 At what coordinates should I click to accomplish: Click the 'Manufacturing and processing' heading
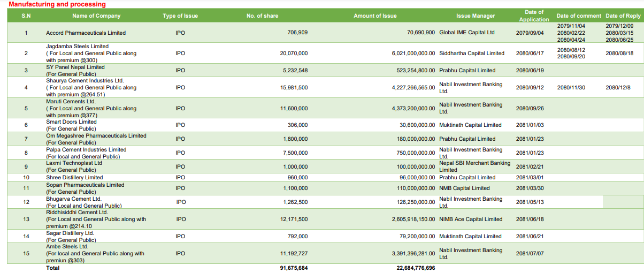(x=57, y=4)
